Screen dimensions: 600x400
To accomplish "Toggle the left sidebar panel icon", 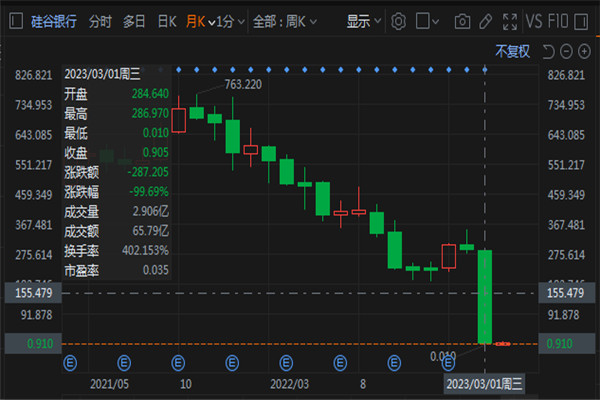I will point(16,21).
